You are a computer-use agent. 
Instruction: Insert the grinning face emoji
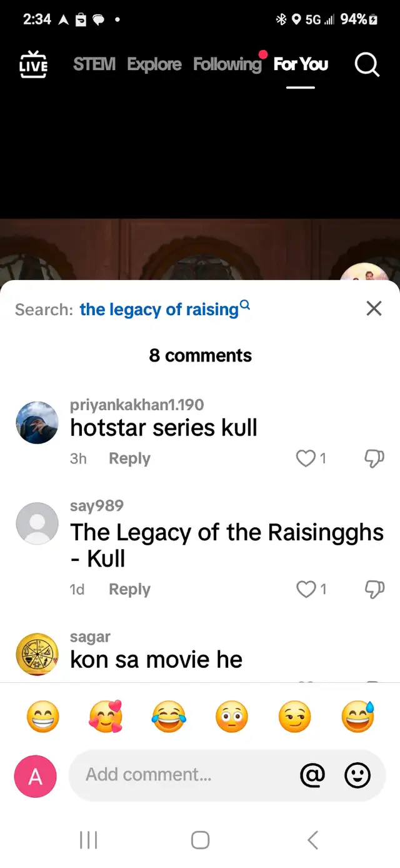43,717
